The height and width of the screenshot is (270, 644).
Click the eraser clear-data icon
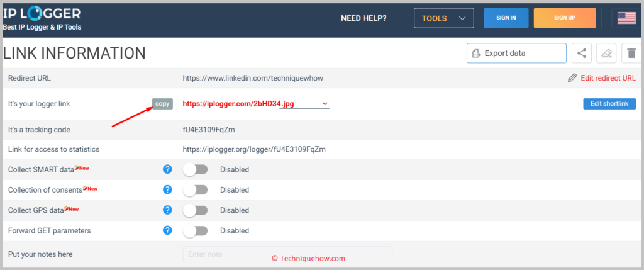(606, 53)
